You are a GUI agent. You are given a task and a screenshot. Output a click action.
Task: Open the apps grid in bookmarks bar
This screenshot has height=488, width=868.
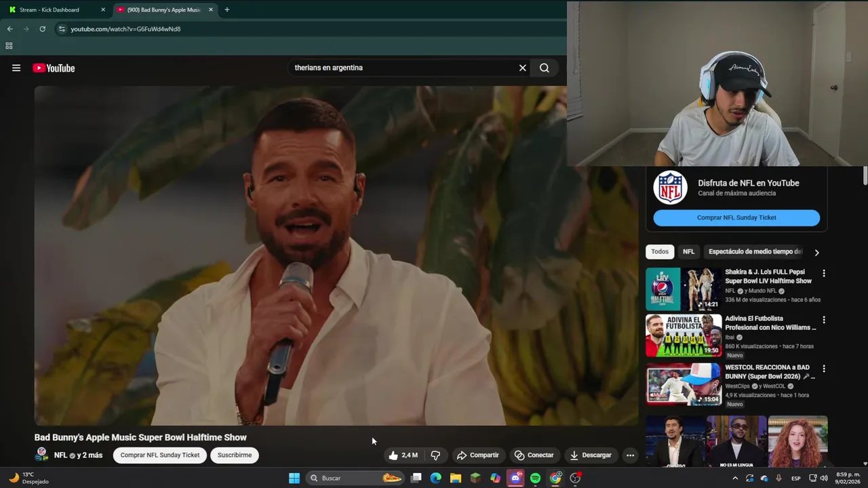pos(9,46)
